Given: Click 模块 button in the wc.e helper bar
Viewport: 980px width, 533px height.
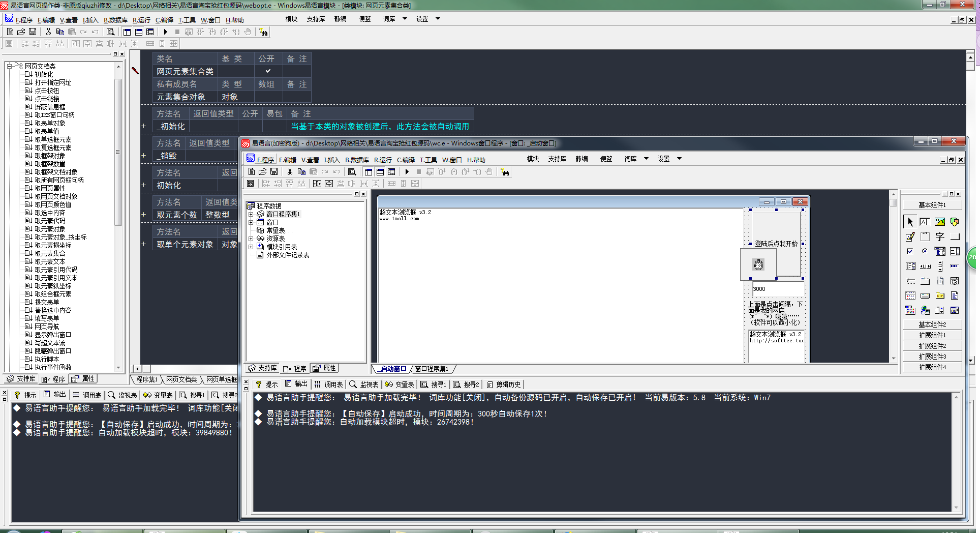Looking at the screenshot, I should pyautogui.click(x=533, y=159).
